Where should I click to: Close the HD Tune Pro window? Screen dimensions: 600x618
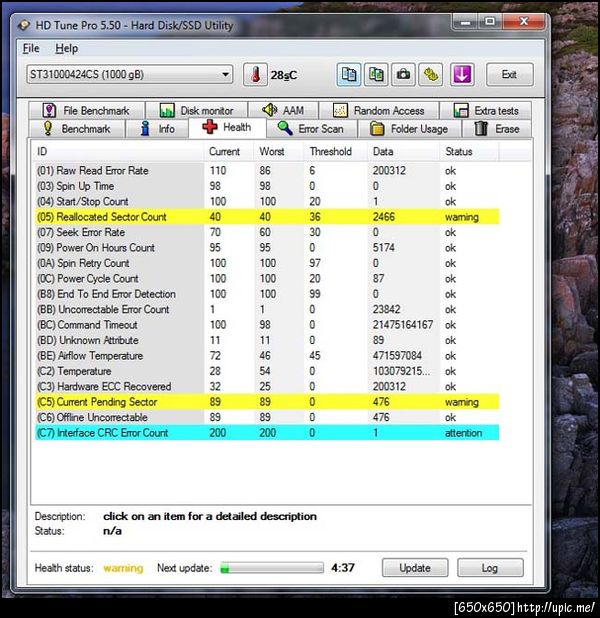pos(524,21)
